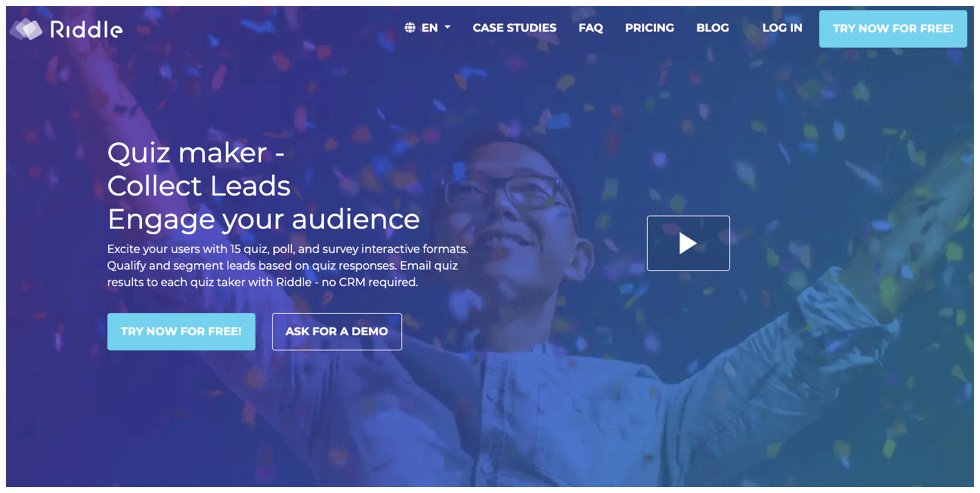Click the "Collect Leads" heading line
The width and height of the screenshot is (980, 493).
[x=199, y=186]
